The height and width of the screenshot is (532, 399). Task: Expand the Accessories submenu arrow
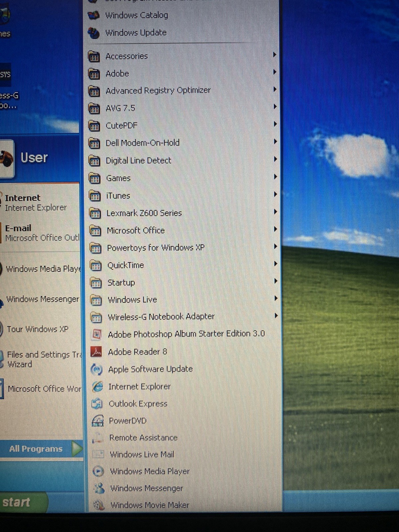click(x=275, y=55)
